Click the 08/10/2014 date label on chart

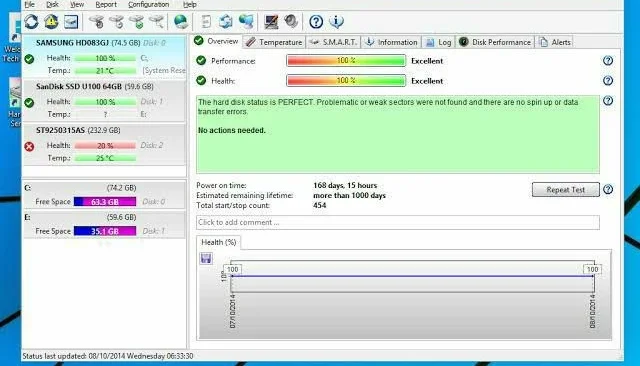click(592, 311)
